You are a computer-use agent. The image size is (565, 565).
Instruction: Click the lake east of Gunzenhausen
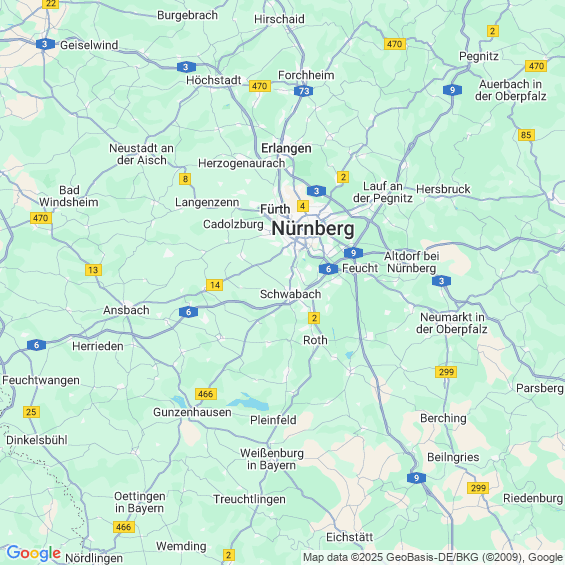(249, 402)
